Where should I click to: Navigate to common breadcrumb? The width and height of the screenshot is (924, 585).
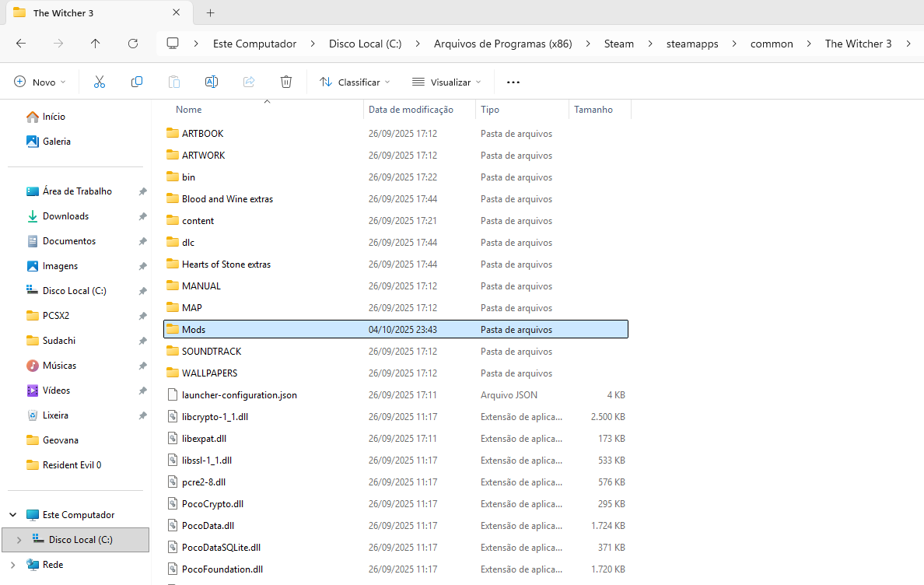(x=772, y=44)
